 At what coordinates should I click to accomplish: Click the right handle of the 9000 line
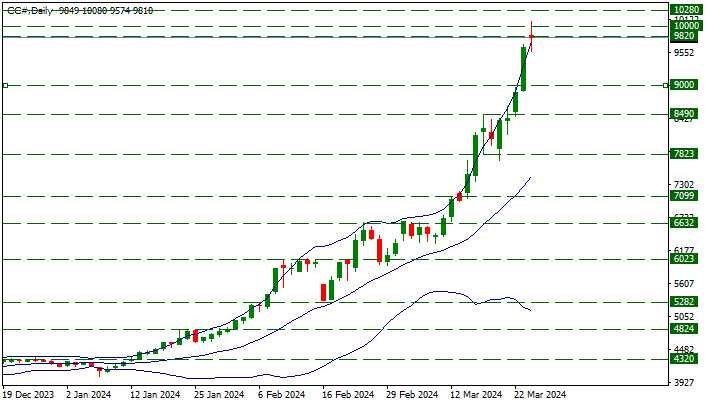click(x=666, y=85)
